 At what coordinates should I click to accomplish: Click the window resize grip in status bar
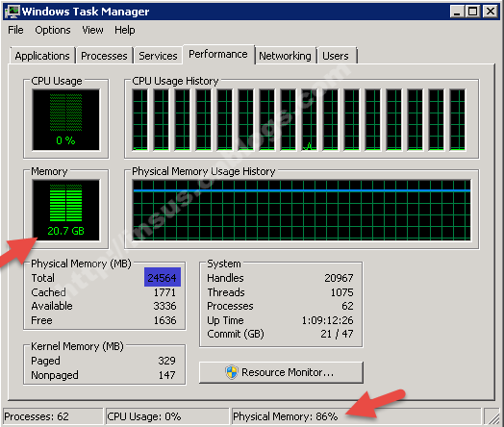(492, 417)
